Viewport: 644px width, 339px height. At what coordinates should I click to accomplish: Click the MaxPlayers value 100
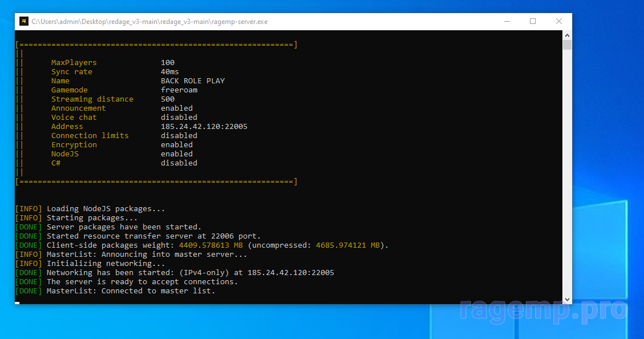[168, 62]
